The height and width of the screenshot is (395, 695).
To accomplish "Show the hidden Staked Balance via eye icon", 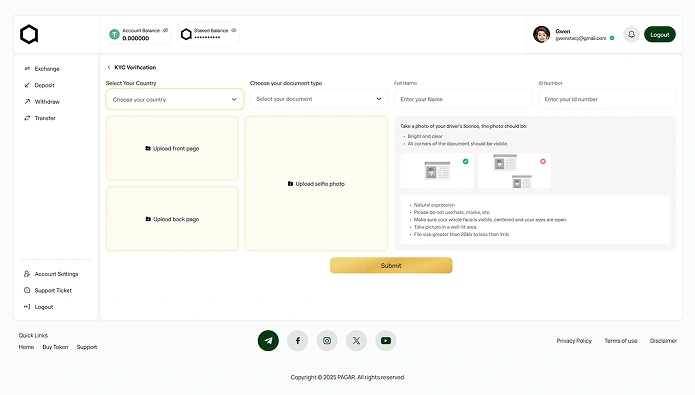I will coord(234,31).
